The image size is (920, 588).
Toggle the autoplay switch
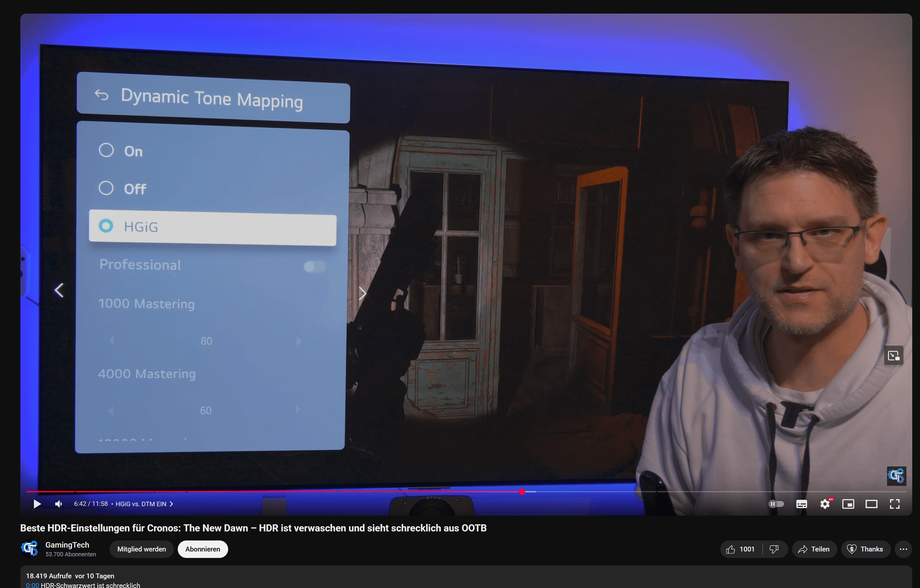coord(776,504)
